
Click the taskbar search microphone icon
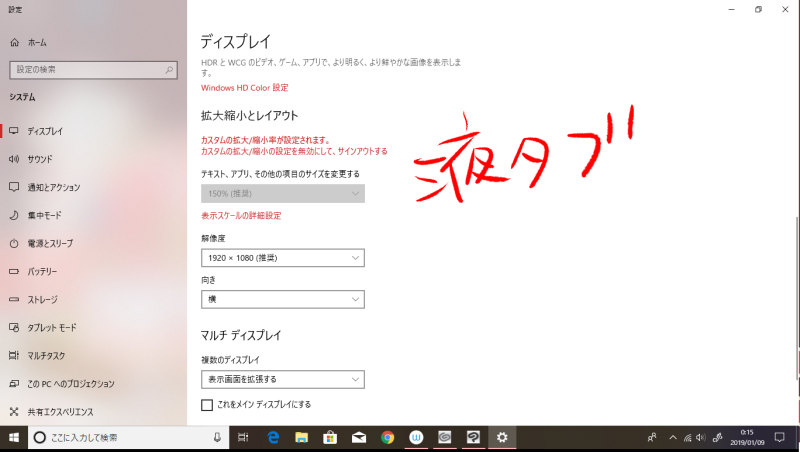pos(217,437)
